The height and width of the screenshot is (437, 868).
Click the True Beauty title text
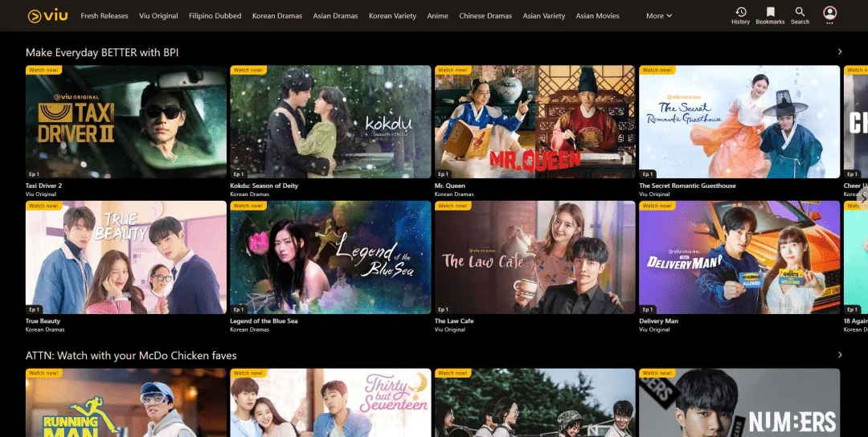[x=43, y=321]
